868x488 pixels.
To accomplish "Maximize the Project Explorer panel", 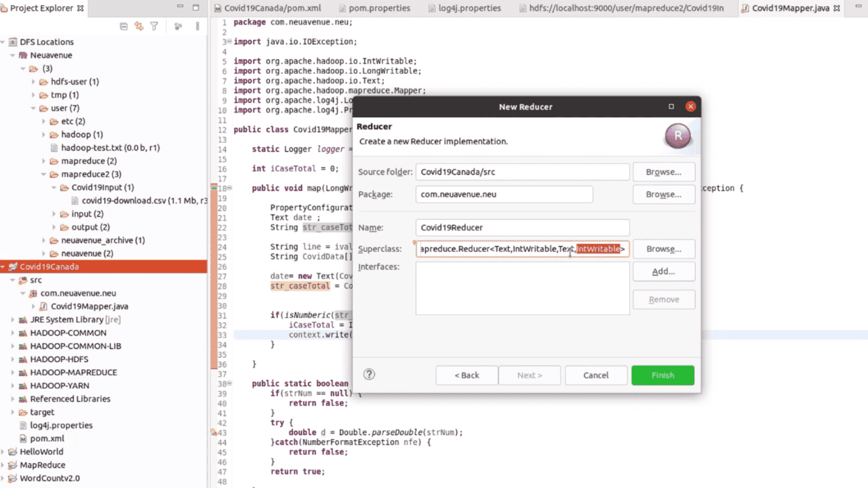I will 195,8.
